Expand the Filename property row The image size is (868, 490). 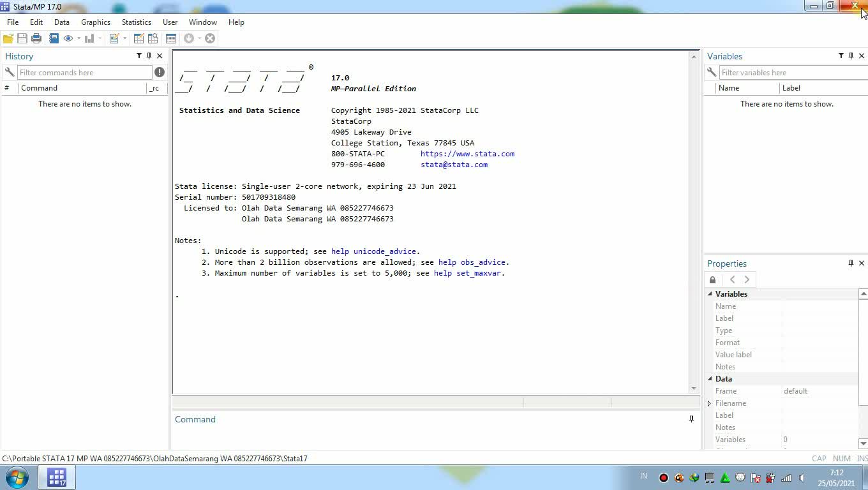(709, 403)
